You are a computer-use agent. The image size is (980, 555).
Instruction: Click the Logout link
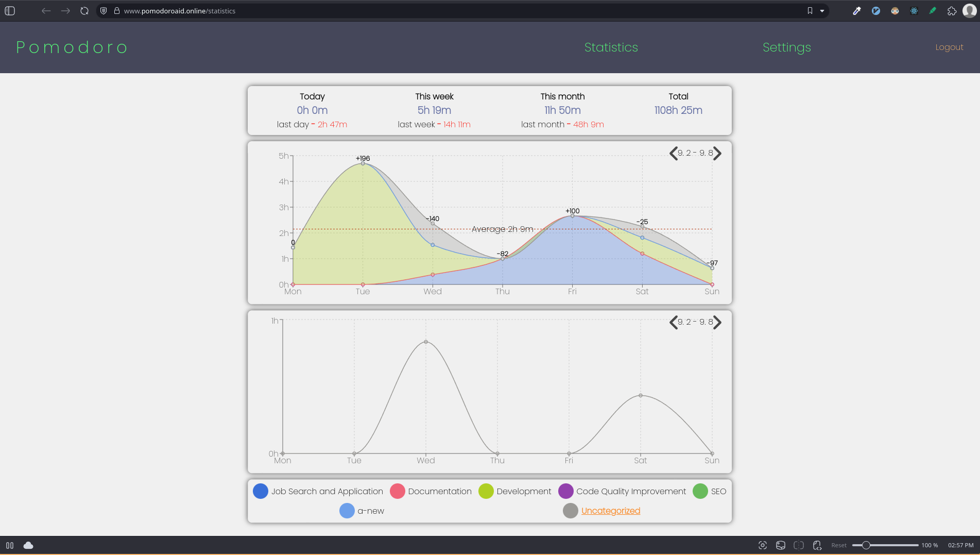pyautogui.click(x=949, y=47)
